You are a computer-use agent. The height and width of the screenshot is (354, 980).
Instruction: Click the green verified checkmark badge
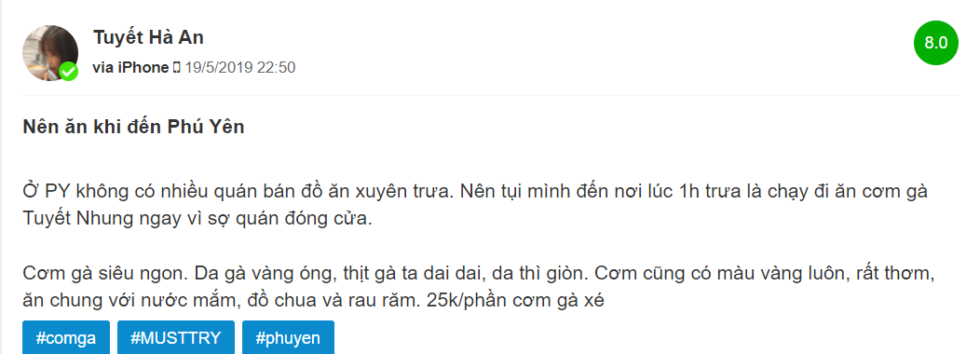(x=69, y=72)
